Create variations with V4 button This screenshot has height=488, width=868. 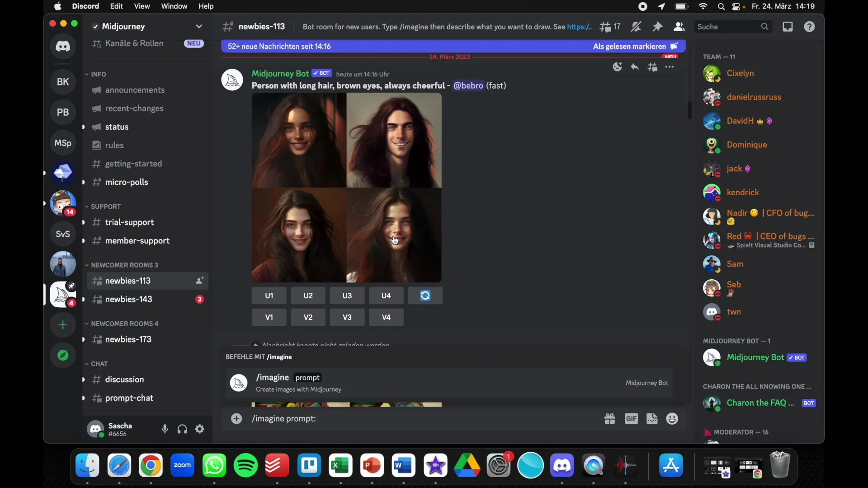[x=387, y=318]
